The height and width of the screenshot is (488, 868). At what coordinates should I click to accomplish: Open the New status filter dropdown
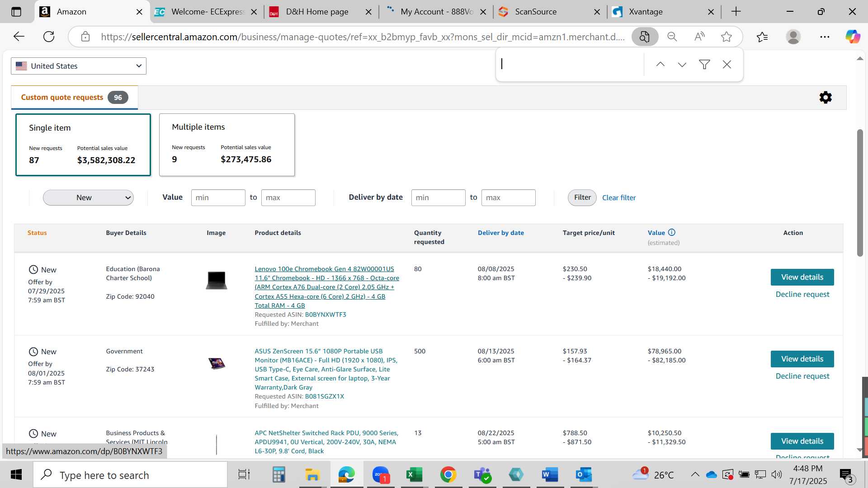click(88, 197)
